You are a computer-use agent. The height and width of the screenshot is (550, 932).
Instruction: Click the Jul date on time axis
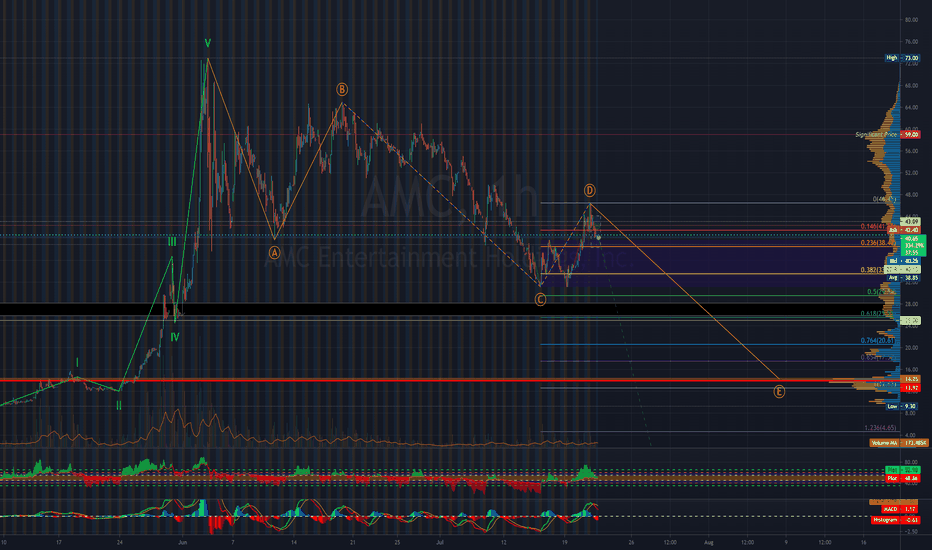[x=440, y=542]
